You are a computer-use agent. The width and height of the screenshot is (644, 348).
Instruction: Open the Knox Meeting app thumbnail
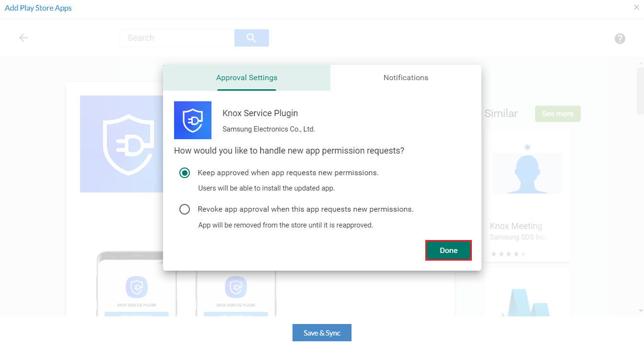pyautogui.click(x=527, y=173)
